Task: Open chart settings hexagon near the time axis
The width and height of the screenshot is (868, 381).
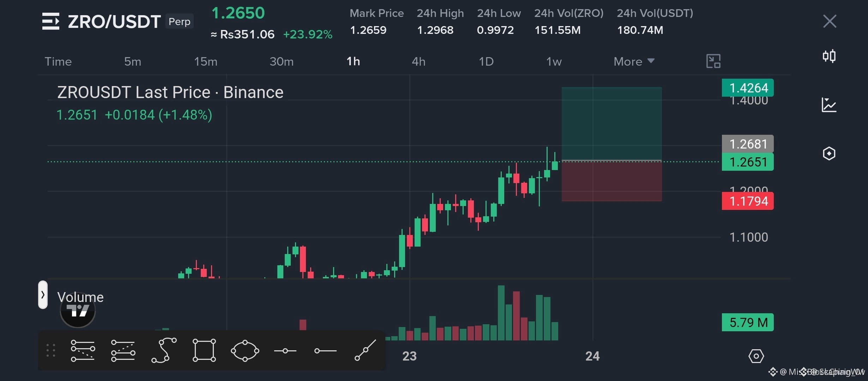Action: 756,356
